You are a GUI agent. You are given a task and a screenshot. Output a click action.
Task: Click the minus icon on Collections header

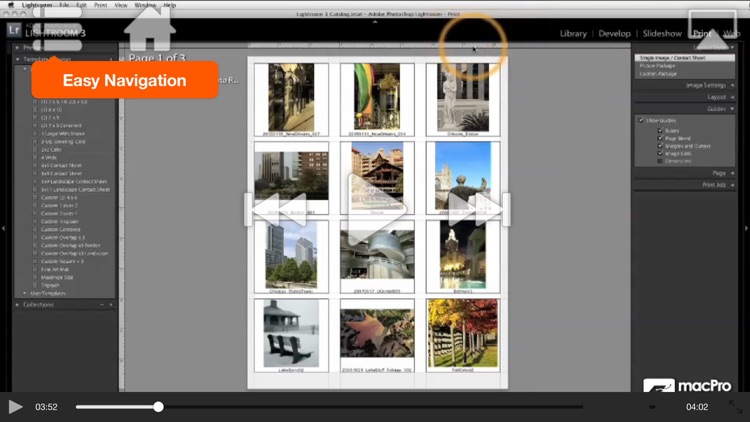coord(102,305)
